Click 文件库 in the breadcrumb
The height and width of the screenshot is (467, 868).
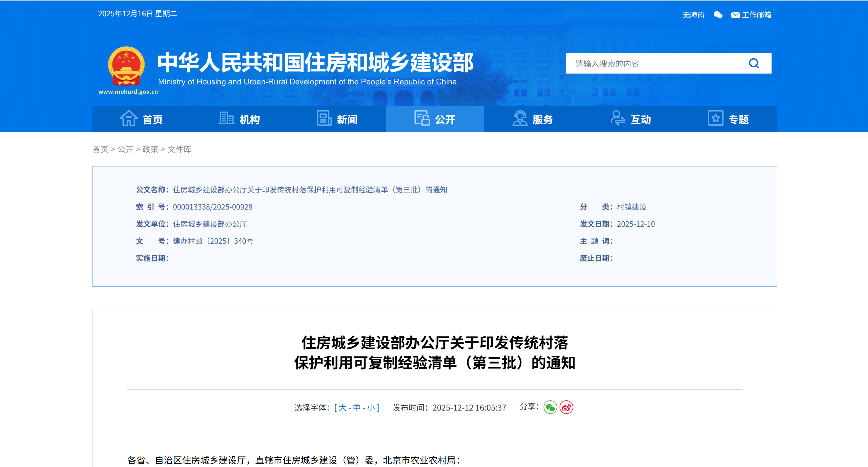point(179,149)
